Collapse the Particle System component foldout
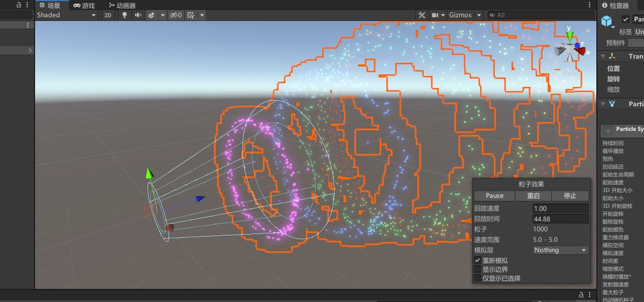Viewport: 644px width, 302px height. coord(602,104)
